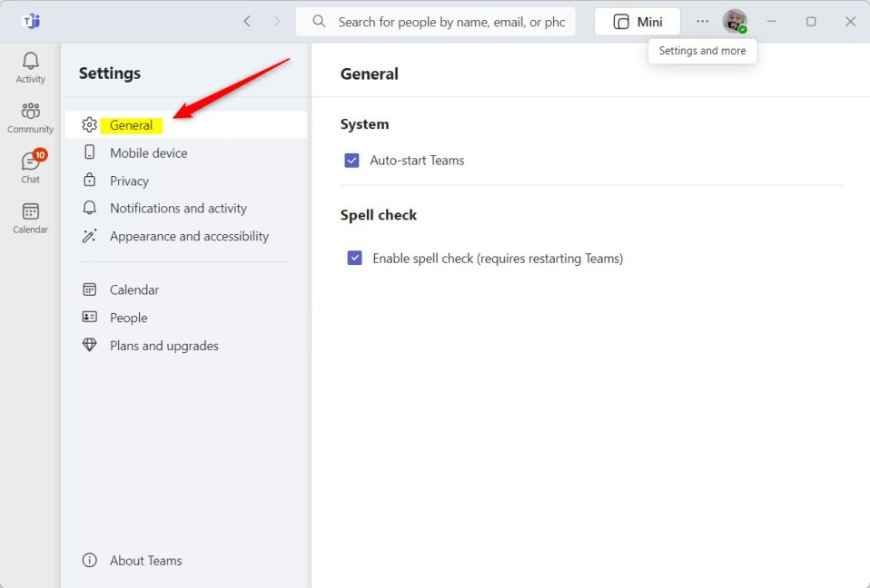The width and height of the screenshot is (870, 588).
Task: Click the Teams logo icon
Action: (31, 22)
